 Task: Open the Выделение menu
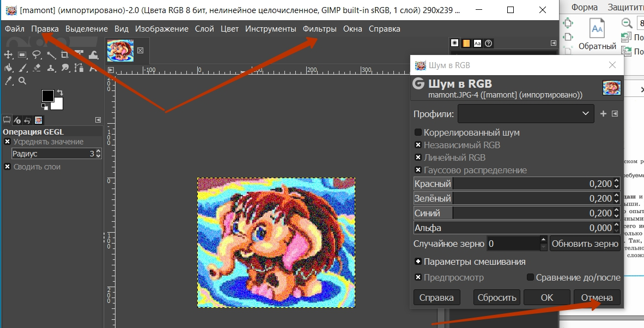point(87,29)
